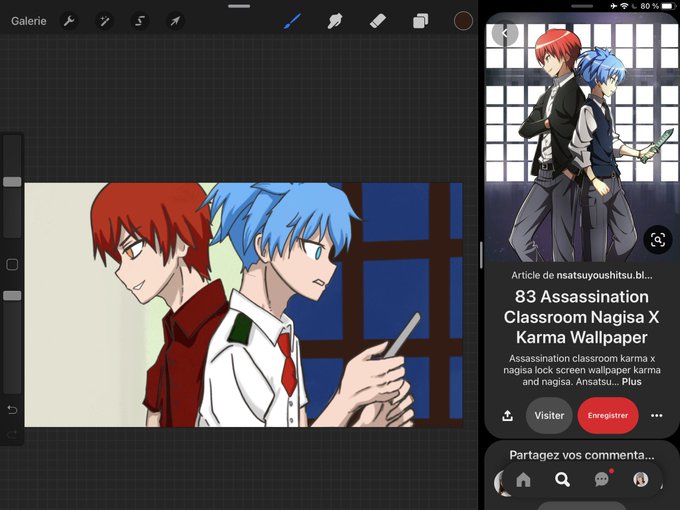Activate the Transform arrow tool

(x=175, y=21)
